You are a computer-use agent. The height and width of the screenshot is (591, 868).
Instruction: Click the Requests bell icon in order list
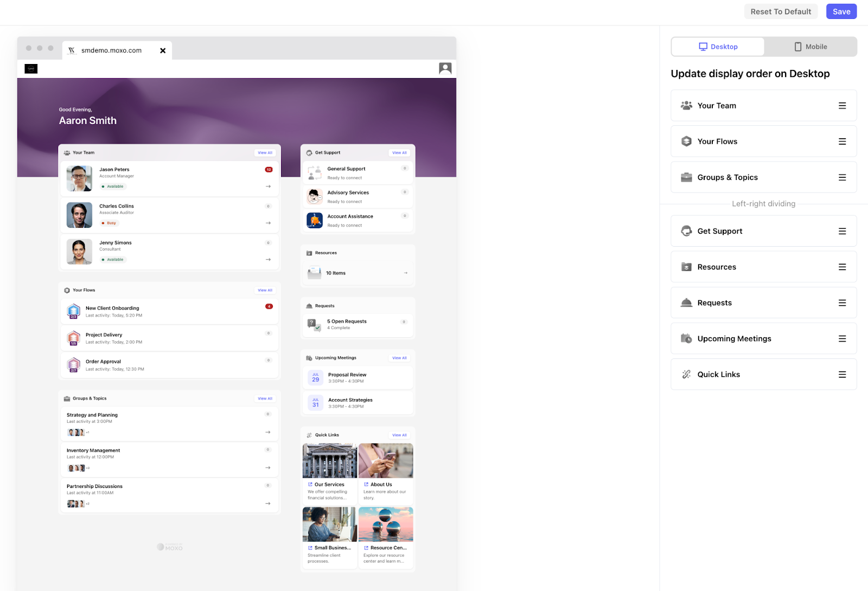pos(686,303)
